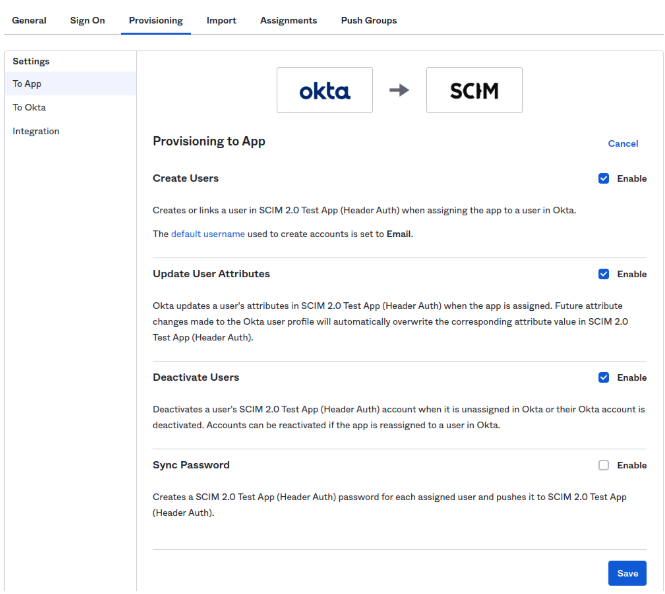The image size is (665, 594).
Task: Click the Cancel link
Action: [623, 144]
